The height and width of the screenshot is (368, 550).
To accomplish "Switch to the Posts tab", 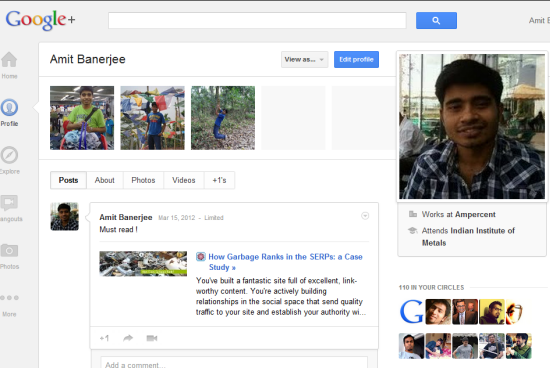I will (x=68, y=180).
